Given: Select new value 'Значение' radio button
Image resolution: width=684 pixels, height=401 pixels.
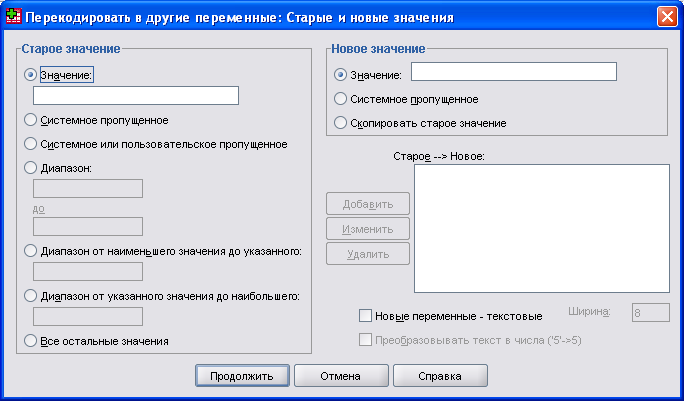Looking at the screenshot, I should (340, 75).
